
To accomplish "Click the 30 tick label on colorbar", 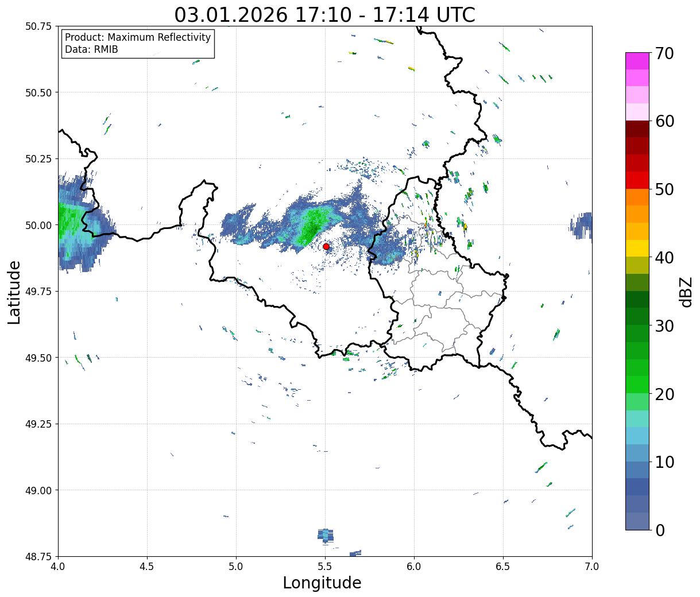I will [x=664, y=325].
